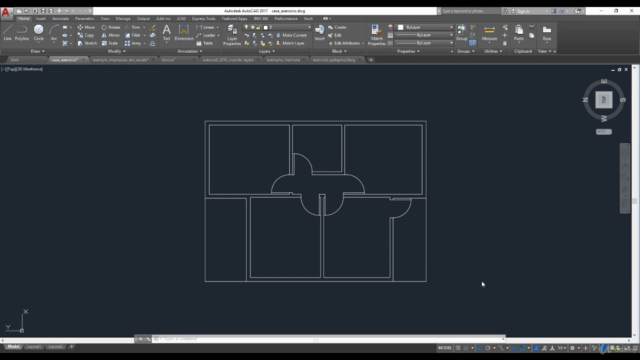Open the layer selection dropdown
The image size is (640, 360).
click(x=278, y=27)
